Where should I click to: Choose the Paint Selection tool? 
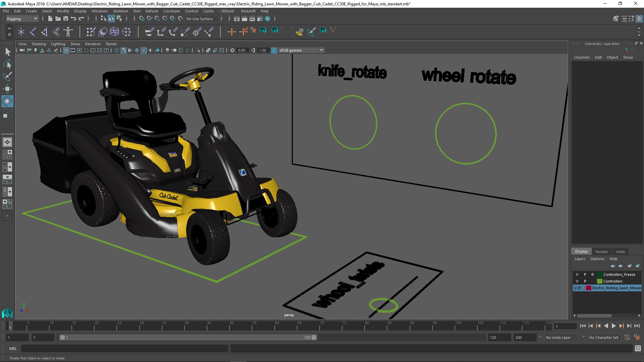(x=7, y=76)
